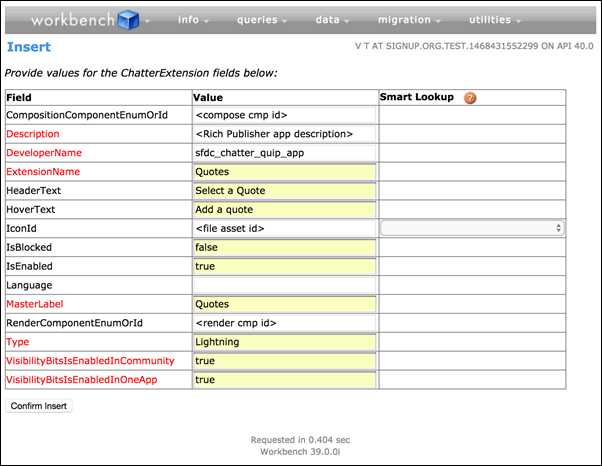Open the data menu

coord(332,20)
